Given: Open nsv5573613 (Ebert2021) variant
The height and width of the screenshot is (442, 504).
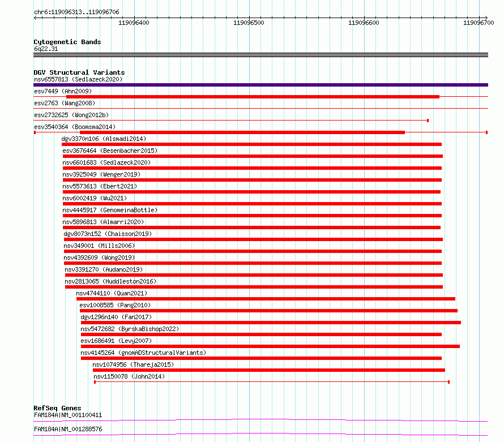Looking at the screenshot, I should pyautogui.click(x=100, y=186).
